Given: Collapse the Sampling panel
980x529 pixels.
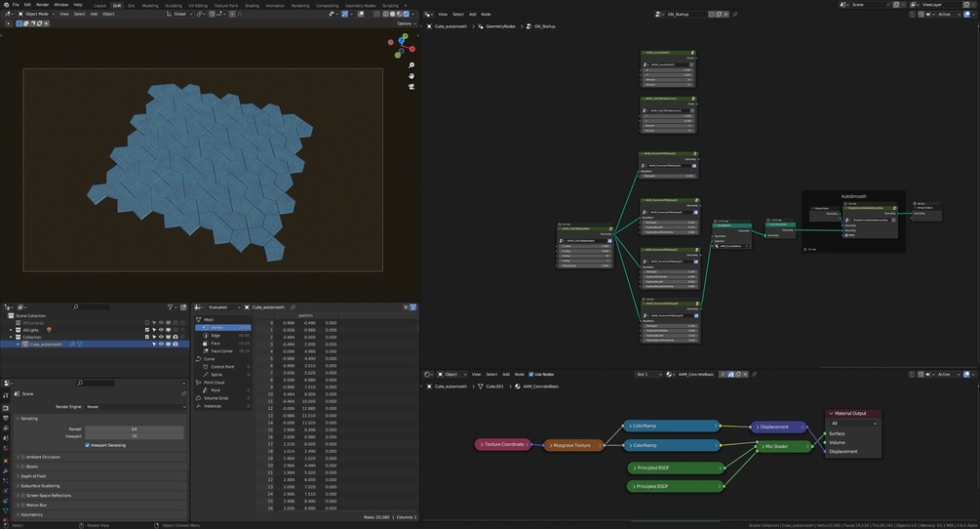Looking at the screenshot, I should (27, 419).
